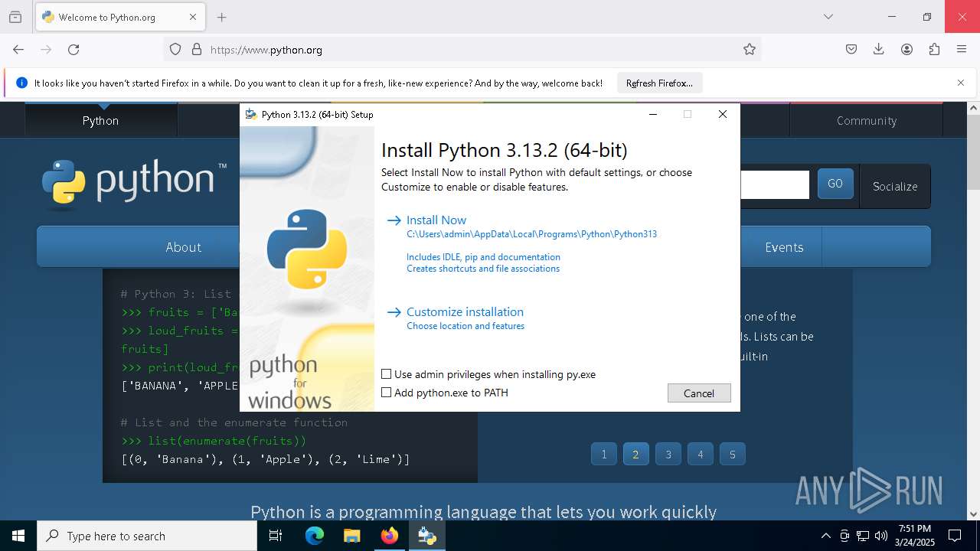Open Task View on the taskbar
Viewport: 980px width, 551px height.
coord(276,536)
